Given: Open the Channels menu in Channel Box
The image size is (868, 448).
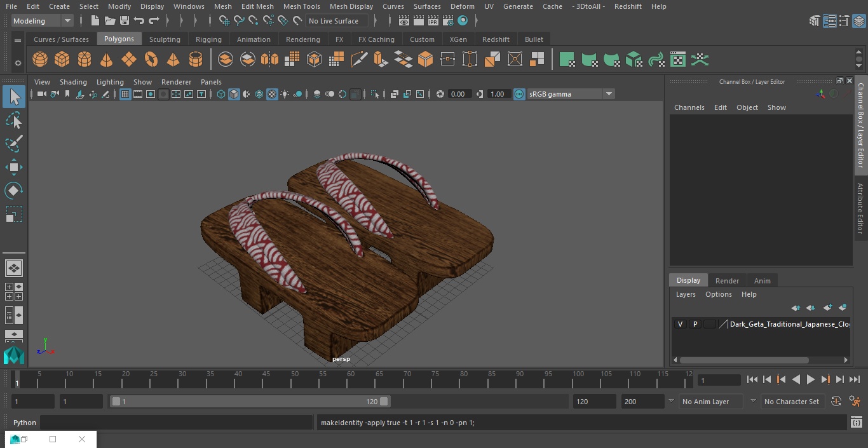Looking at the screenshot, I should click(689, 107).
